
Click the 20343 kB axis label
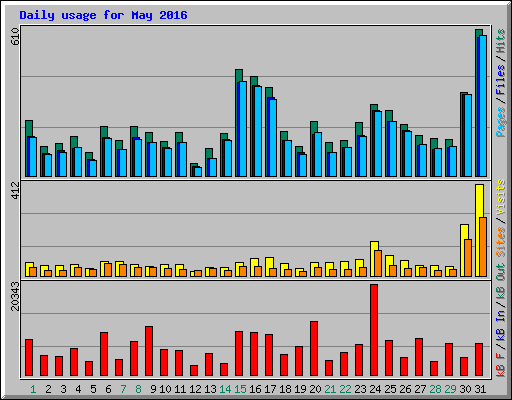[15, 297]
